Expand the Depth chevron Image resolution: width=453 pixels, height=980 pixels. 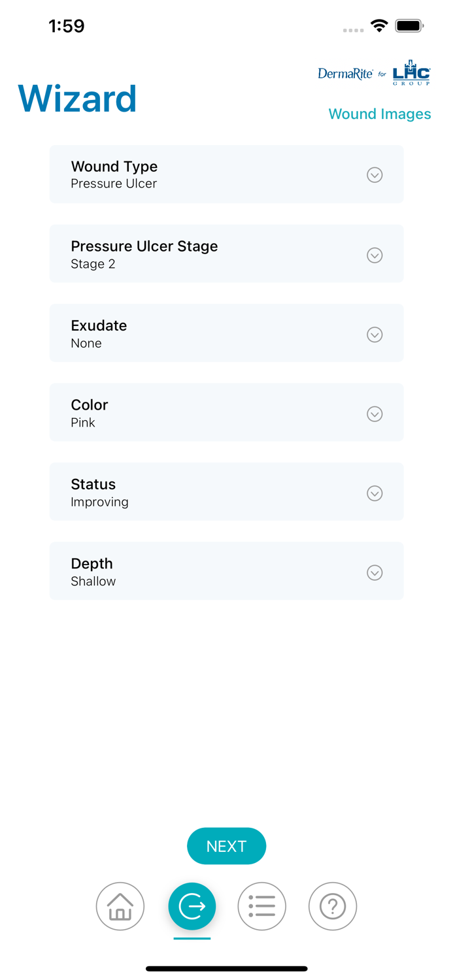point(375,573)
